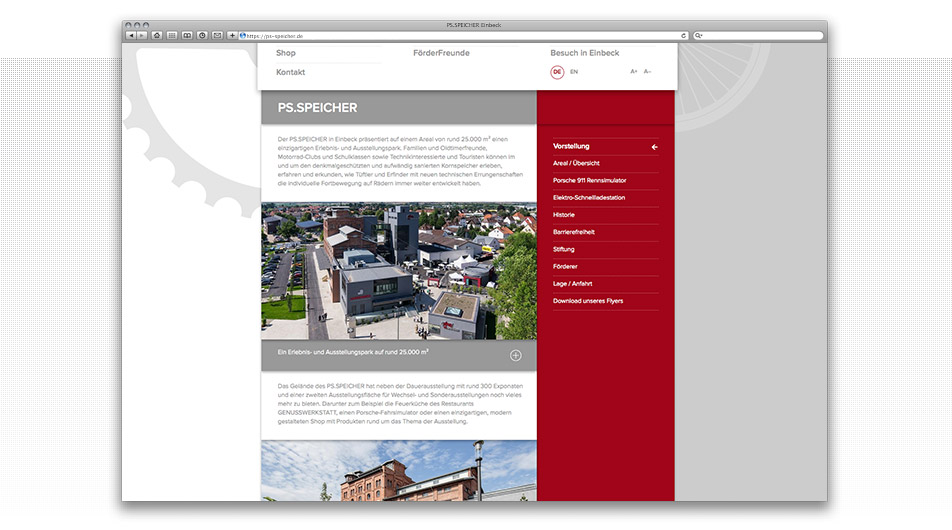This screenshot has height=530, width=952.
Task: Open the Shop menu item
Action: (x=286, y=53)
